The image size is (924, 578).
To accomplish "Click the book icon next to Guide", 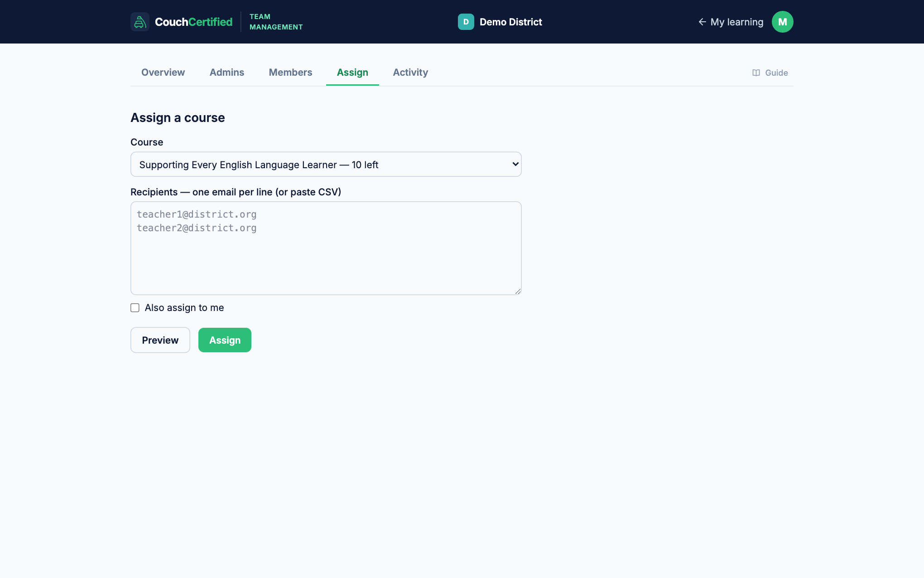I will click(756, 73).
